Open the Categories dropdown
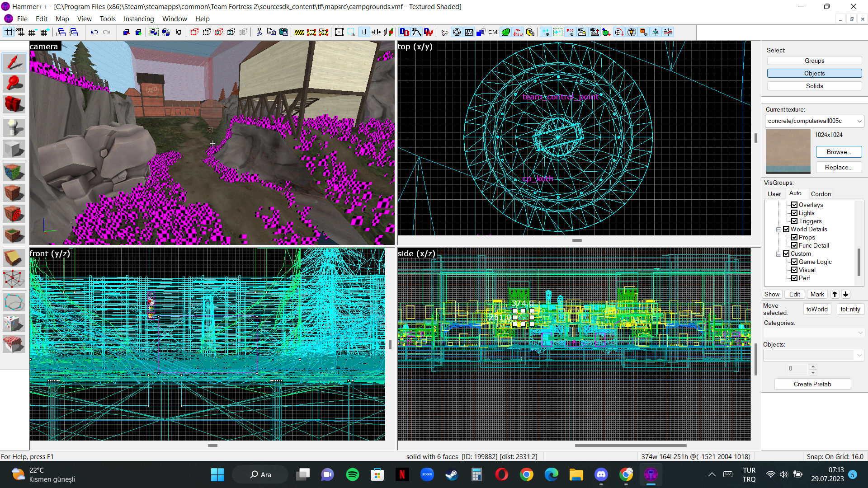This screenshot has width=868, height=488. tap(813, 333)
